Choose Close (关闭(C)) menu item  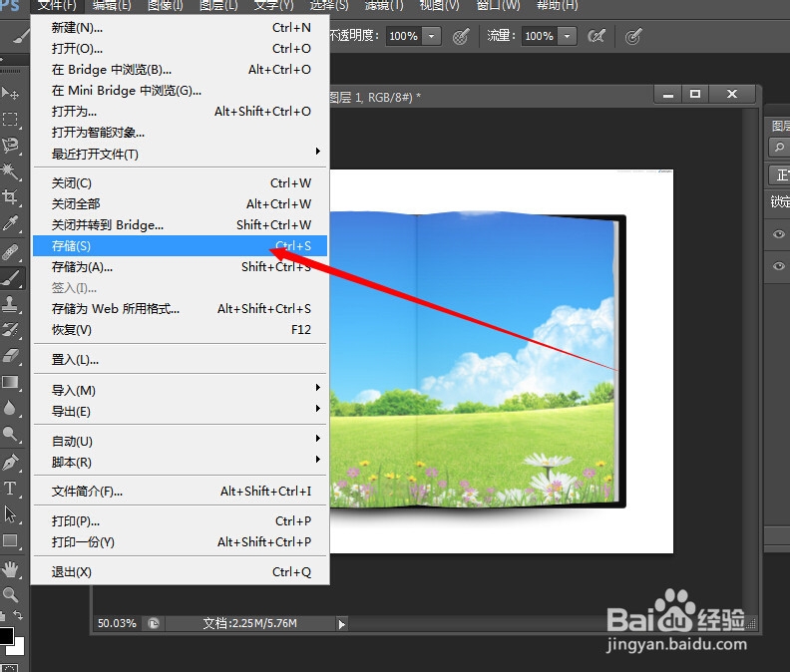[x=181, y=182]
